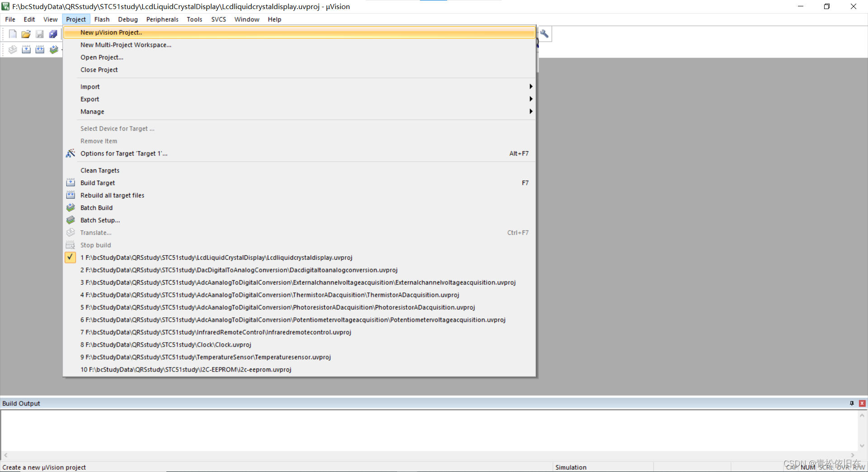Click the µVision app icon in title bar

coord(5,6)
